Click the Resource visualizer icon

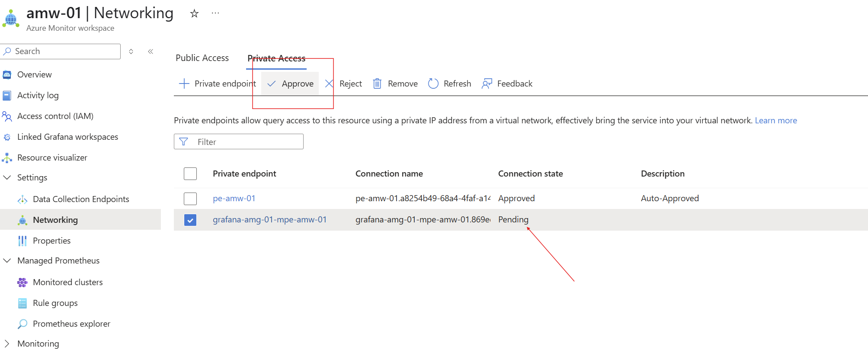(7, 158)
